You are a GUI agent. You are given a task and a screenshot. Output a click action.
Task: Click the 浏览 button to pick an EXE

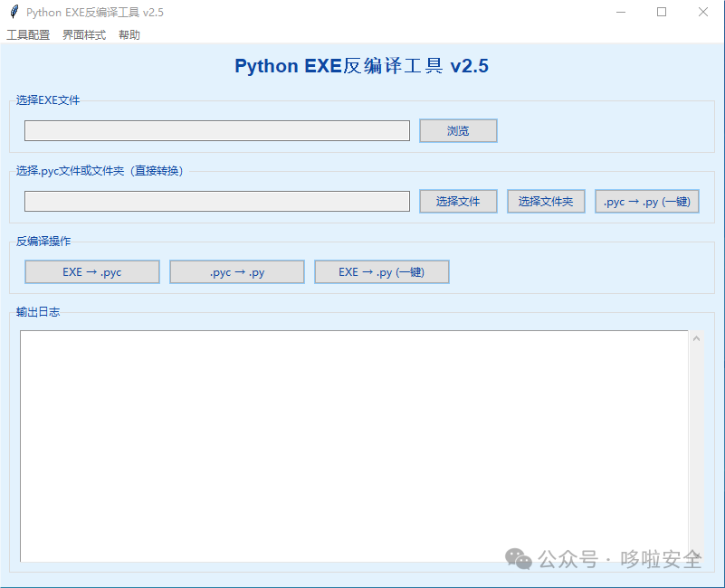coord(458,131)
